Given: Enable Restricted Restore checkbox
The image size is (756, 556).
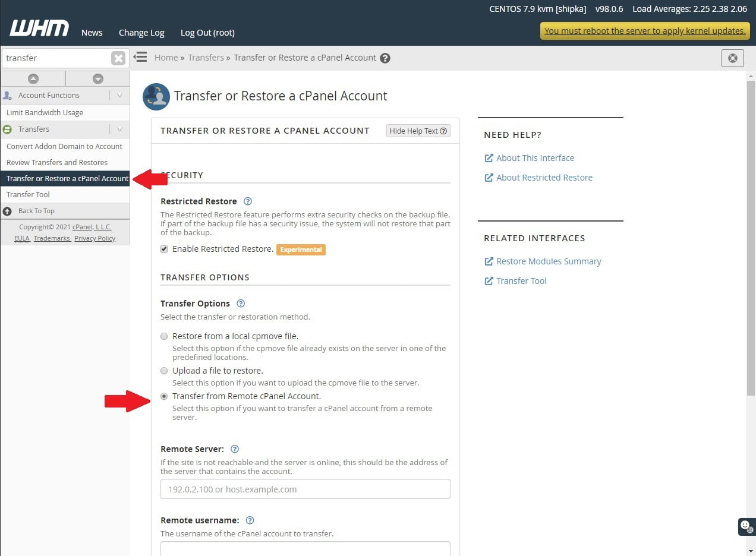Looking at the screenshot, I should (x=164, y=249).
